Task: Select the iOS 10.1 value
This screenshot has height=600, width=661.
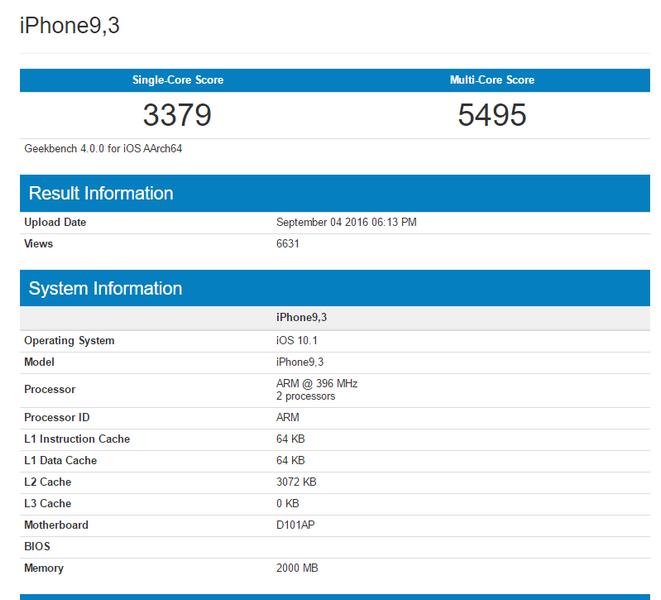Action: (297, 341)
